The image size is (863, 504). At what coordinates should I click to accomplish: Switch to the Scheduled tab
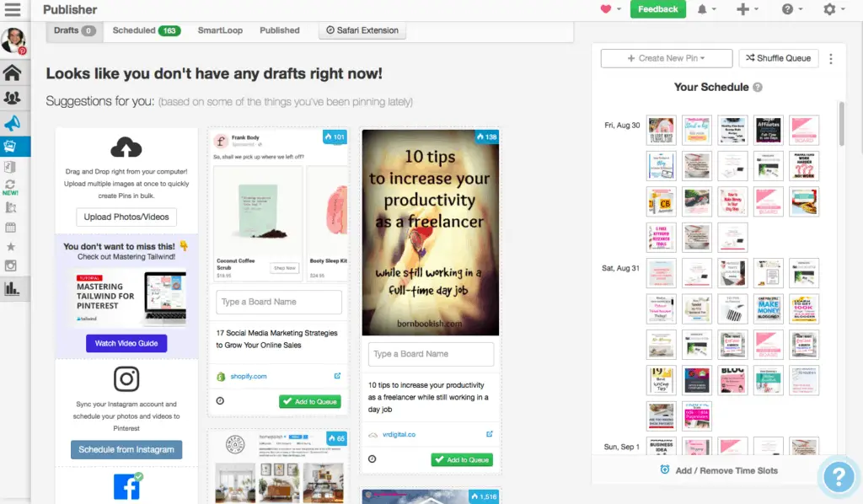click(147, 30)
